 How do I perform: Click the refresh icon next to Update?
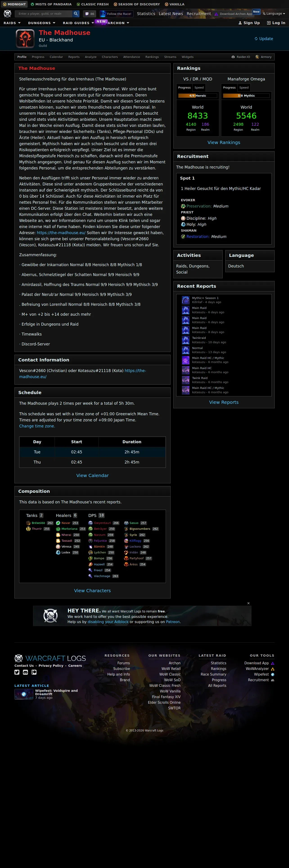click(256, 39)
